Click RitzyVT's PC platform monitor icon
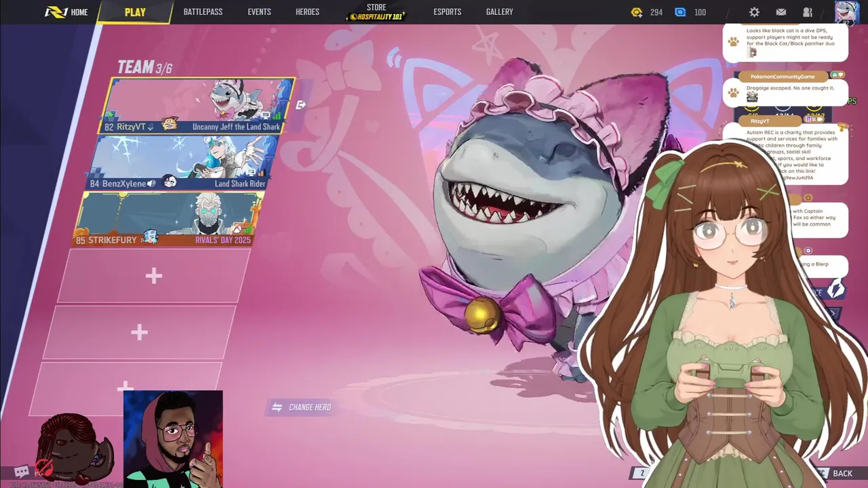The width and height of the screenshot is (868, 488). pyautogui.click(x=266, y=117)
